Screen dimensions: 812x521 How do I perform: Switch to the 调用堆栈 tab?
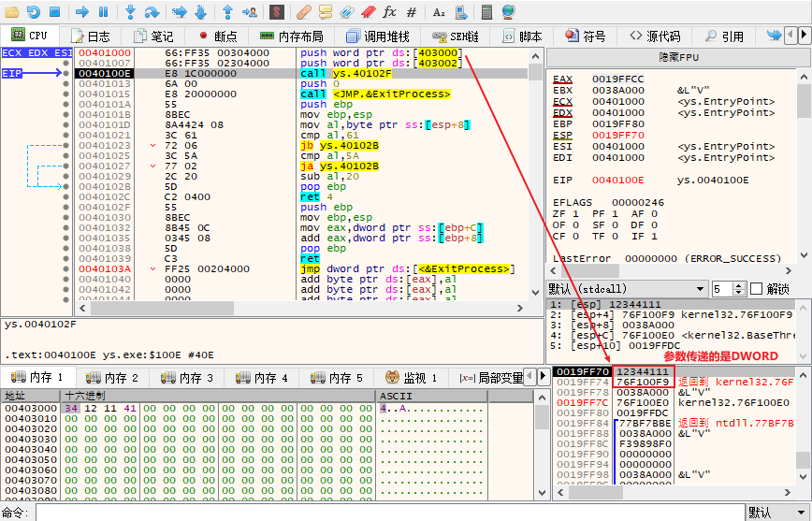378,36
